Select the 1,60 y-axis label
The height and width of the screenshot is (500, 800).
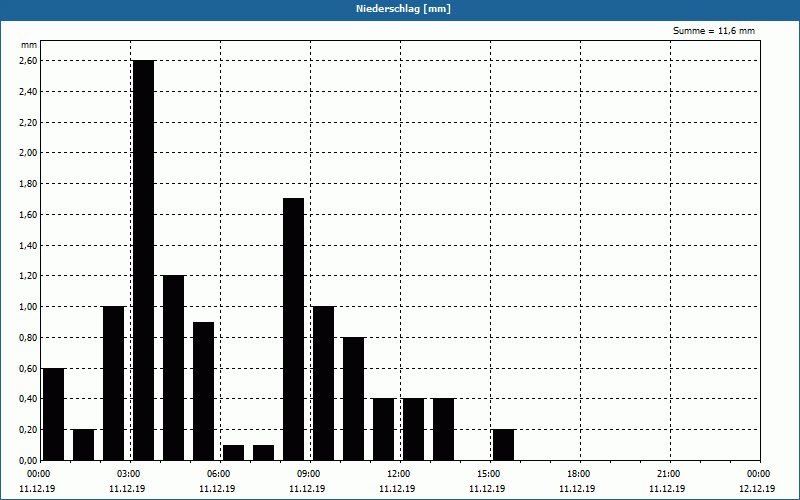point(28,215)
